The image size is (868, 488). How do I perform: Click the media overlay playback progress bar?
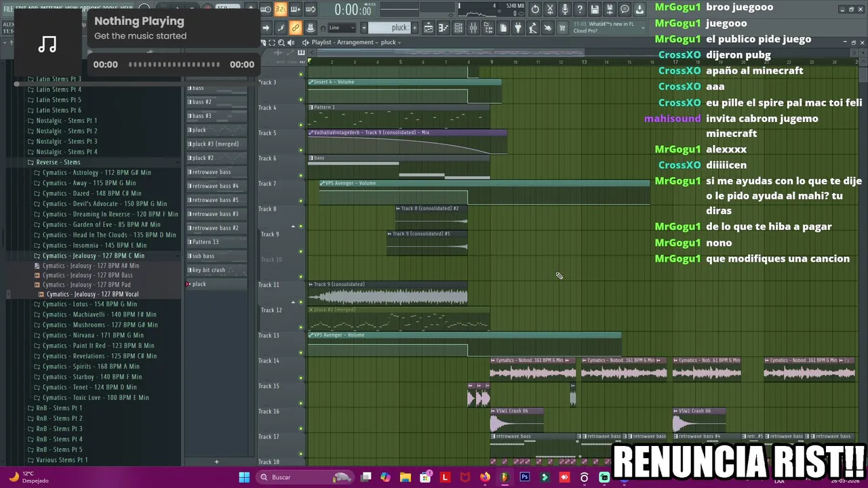coord(174,64)
